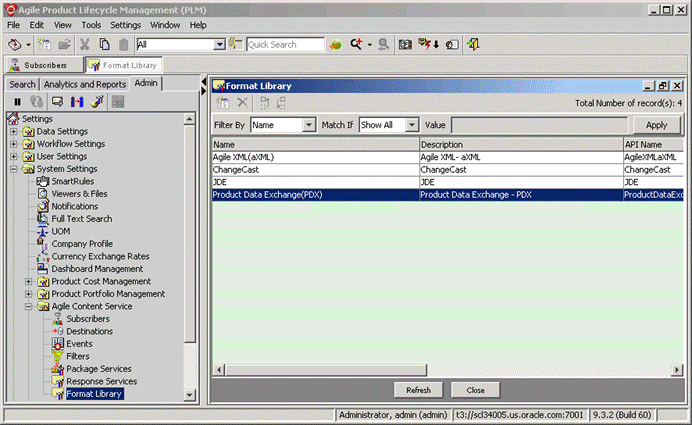This screenshot has height=425, width=692.
Task: Expand the Data Settings node
Action: (14, 132)
